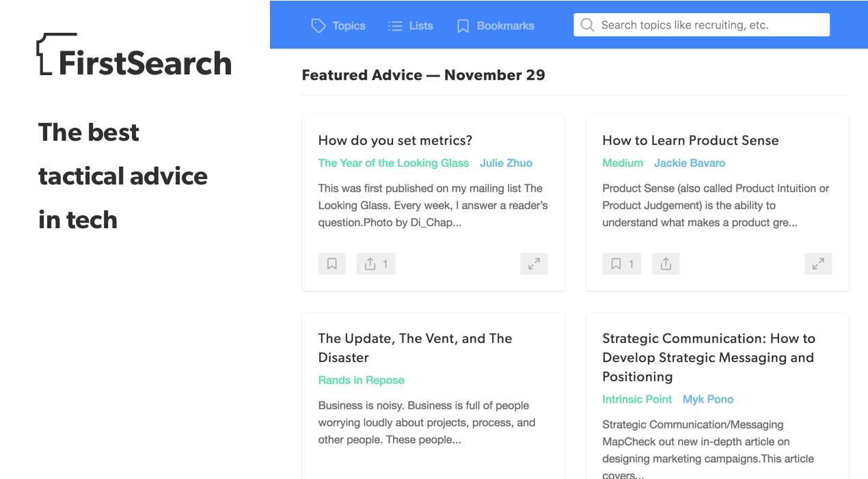
Task: View author Myk Pono's articles
Action: coord(708,399)
